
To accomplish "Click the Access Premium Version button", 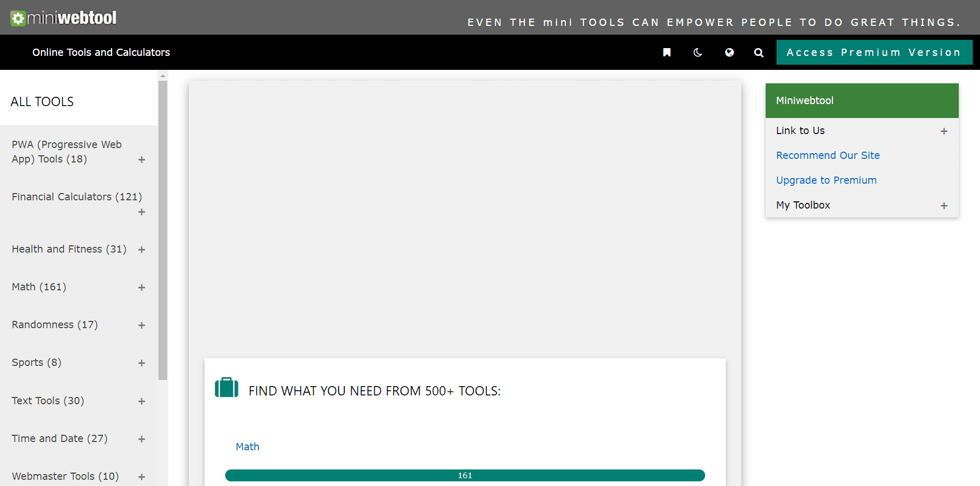I will [874, 52].
